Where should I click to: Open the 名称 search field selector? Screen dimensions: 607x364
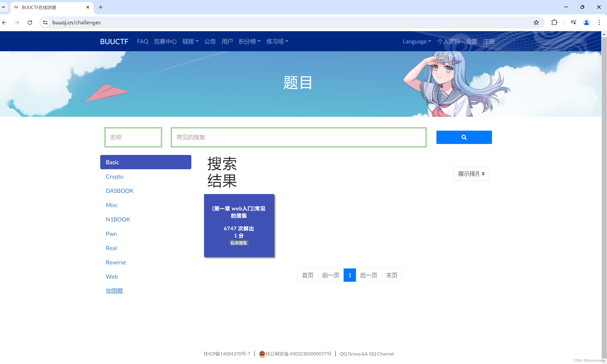click(133, 137)
